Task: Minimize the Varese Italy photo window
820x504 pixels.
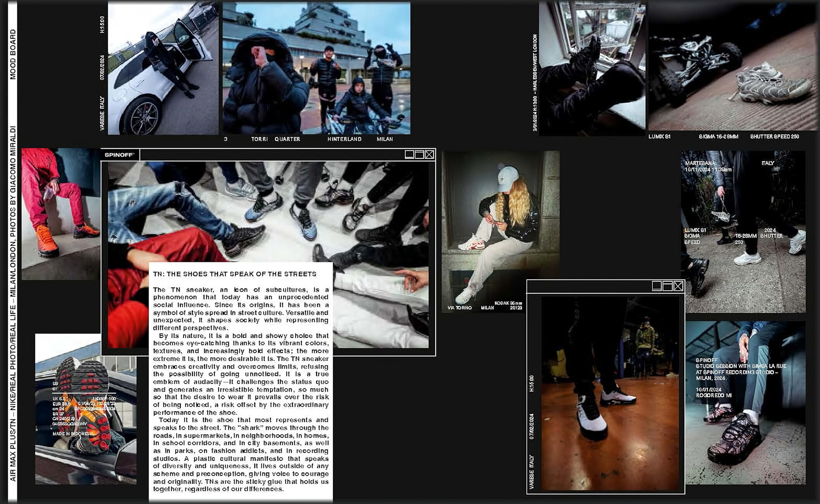Action: pyautogui.click(x=656, y=286)
